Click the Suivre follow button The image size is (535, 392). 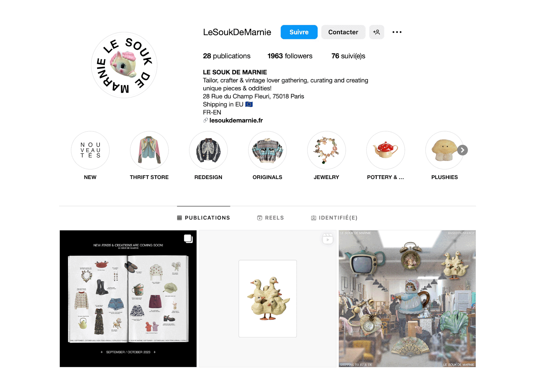(x=299, y=32)
